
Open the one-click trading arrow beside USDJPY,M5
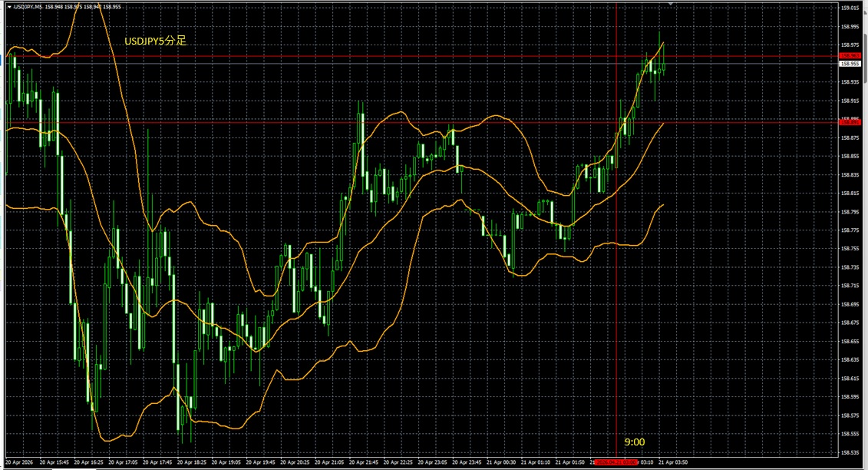(x=8, y=7)
